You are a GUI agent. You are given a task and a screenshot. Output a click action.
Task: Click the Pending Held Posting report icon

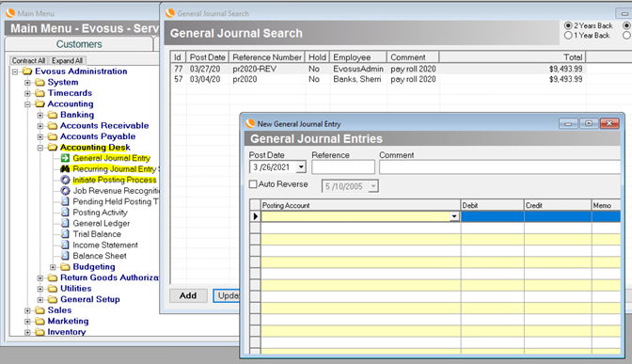tap(65, 201)
